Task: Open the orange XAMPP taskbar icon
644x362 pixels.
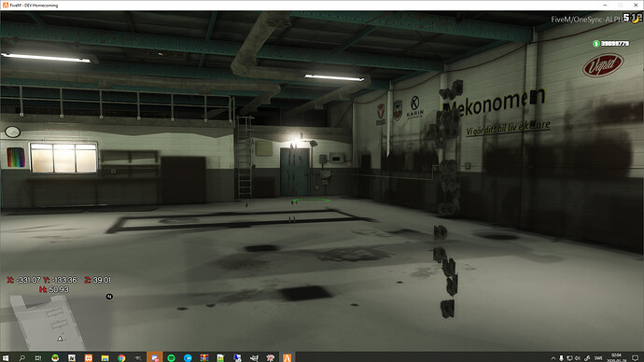Action: (89, 358)
